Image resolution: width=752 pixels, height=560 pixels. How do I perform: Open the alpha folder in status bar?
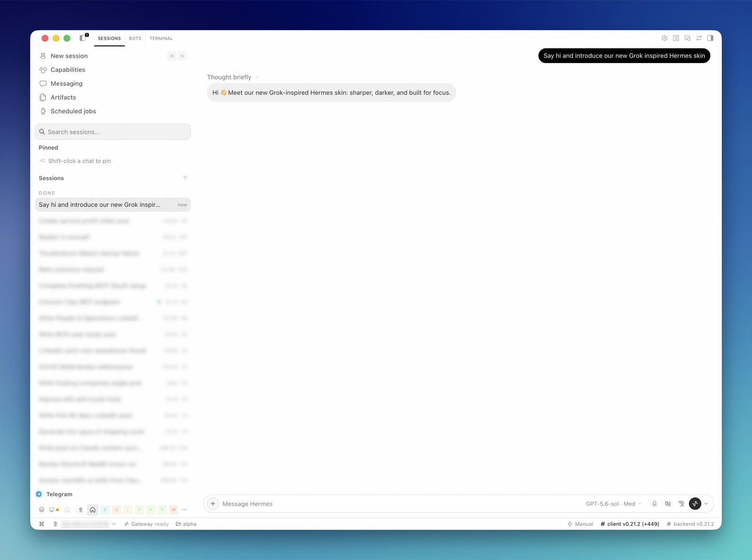click(x=186, y=524)
